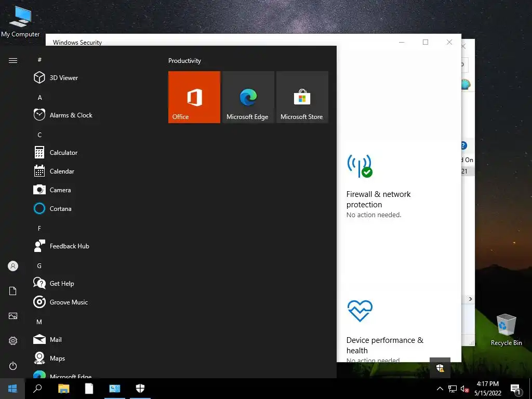Click the Productivity tile group header

tap(184, 61)
